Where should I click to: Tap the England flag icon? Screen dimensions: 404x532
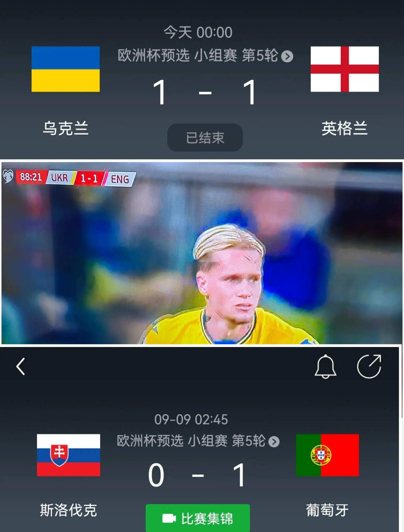[x=345, y=69]
